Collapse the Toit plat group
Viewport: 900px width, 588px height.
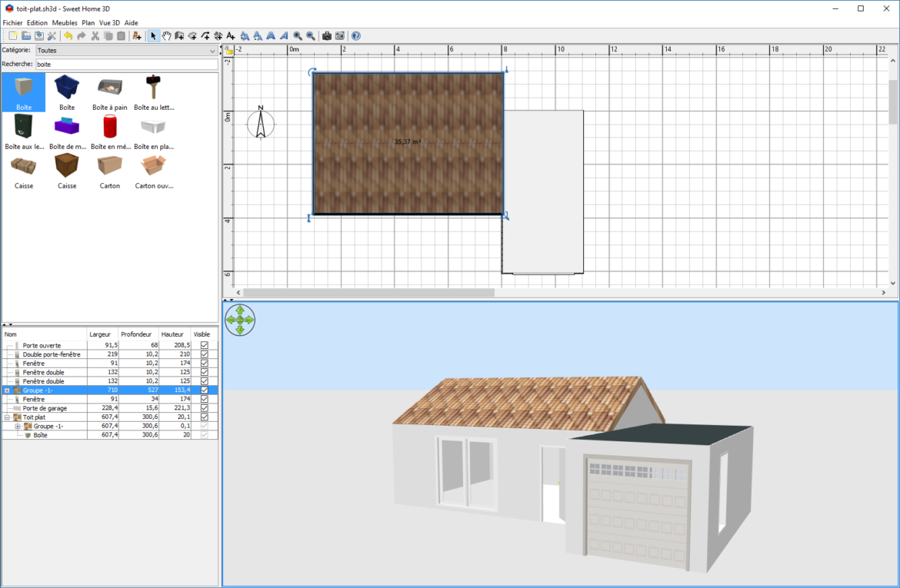click(7, 417)
